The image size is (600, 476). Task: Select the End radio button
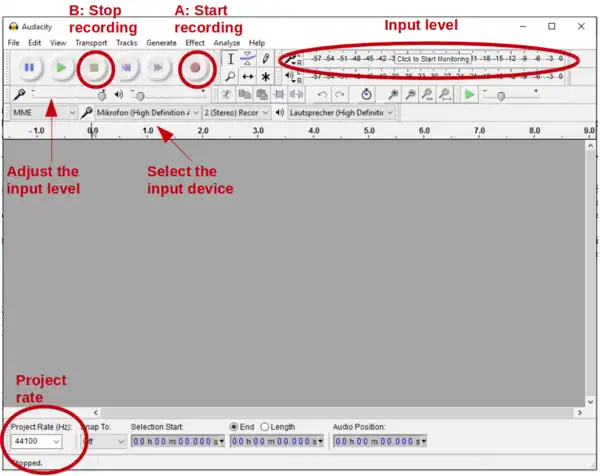point(235,427)
